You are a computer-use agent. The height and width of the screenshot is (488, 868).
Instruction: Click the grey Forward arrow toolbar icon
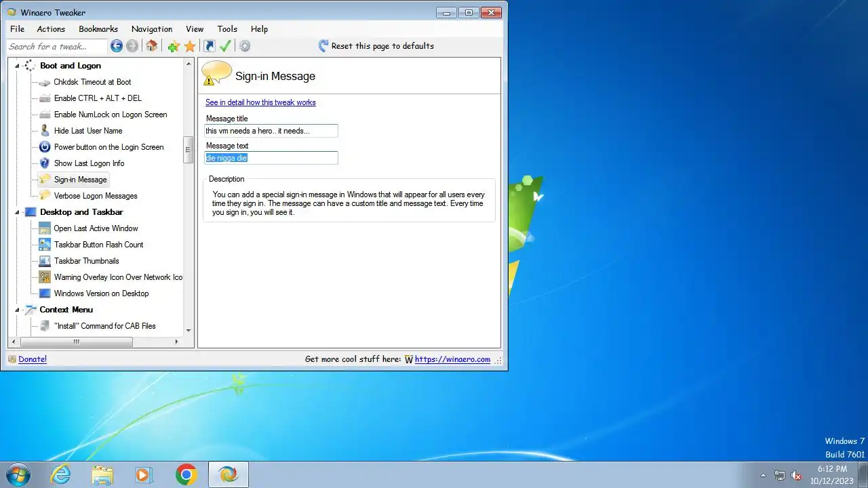pyautogui.click(x=132, y=46)
